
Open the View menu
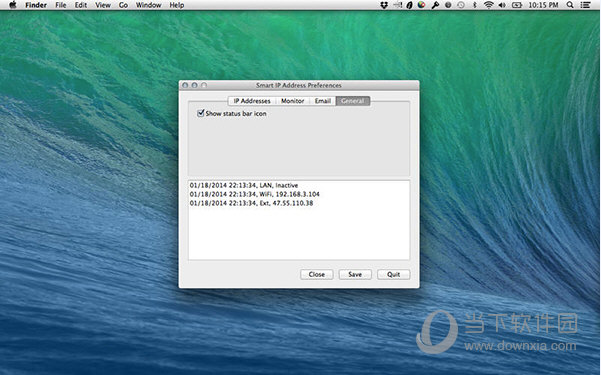coord(103,5)
